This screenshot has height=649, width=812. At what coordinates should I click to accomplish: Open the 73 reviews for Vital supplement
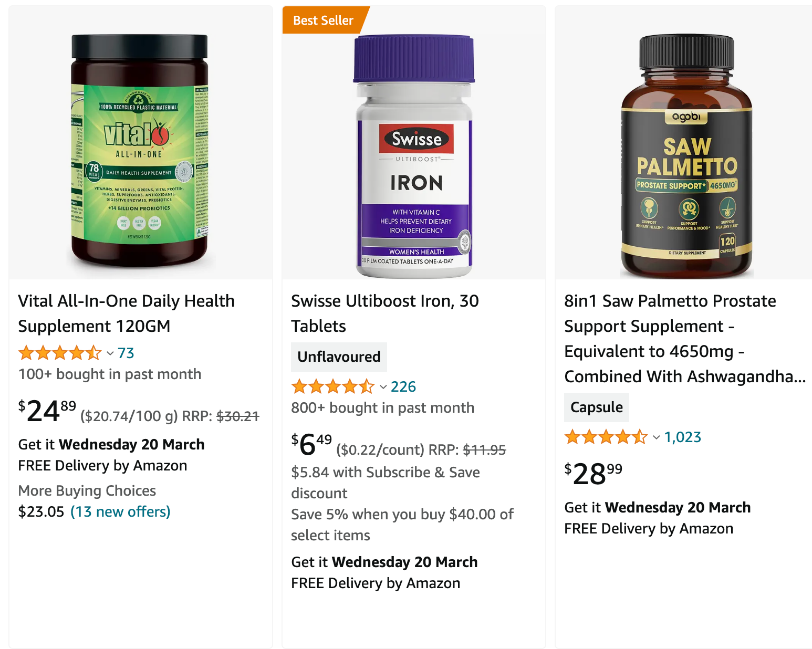click(126, 353)
